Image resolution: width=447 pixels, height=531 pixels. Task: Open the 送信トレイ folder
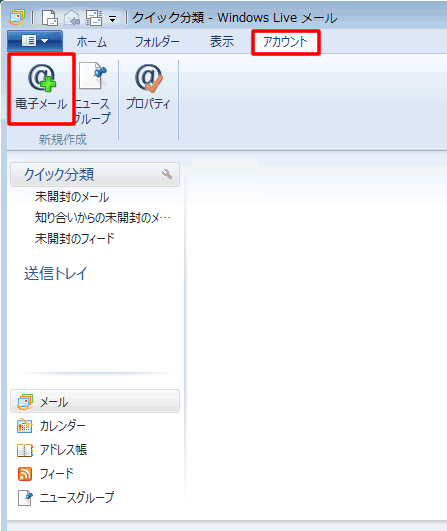click(56, 273)
